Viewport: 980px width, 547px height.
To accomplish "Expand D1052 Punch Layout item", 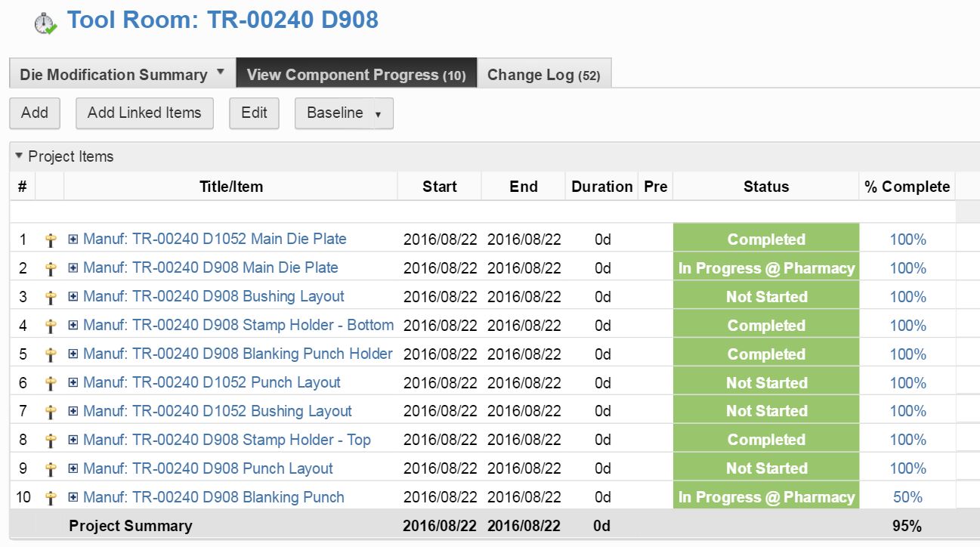I will point(73,383).
